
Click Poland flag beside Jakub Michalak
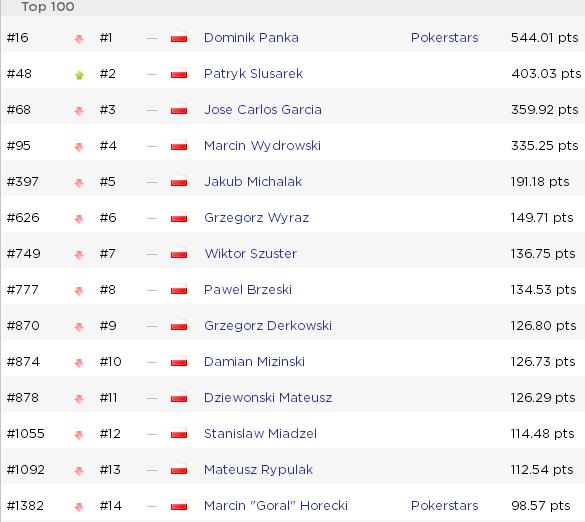click(x=179, y=182)
